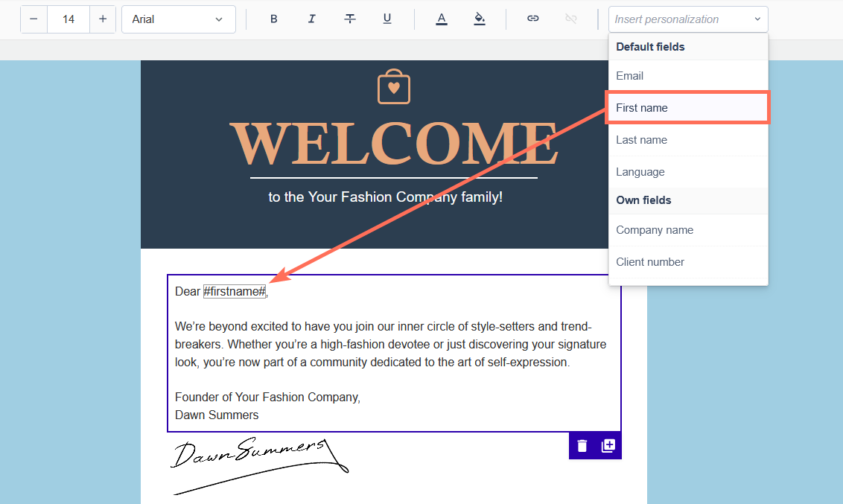Toggle italic formatting
Screen dimensions: 843x504
pos(311,19)
